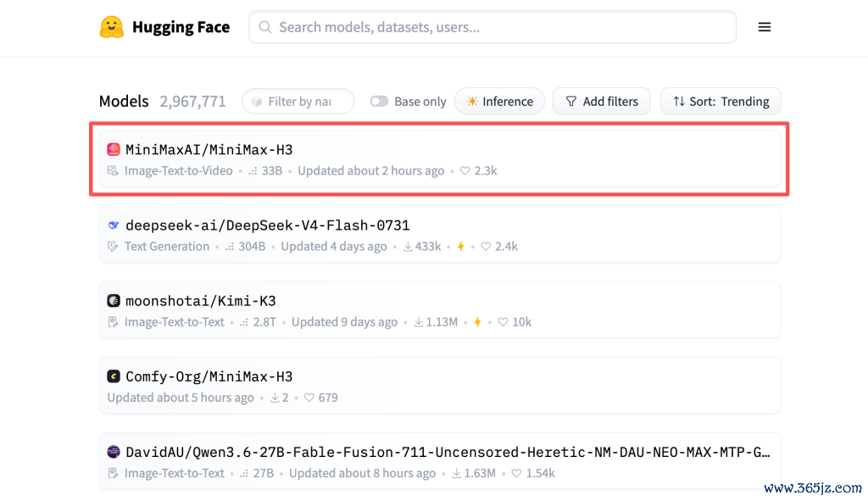
Task: Click the Image-Text-to-Video task icon
Action: pos(113,171)
